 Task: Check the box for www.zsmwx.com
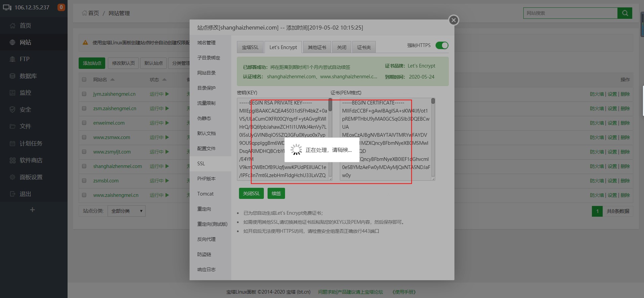pos(84,137)
